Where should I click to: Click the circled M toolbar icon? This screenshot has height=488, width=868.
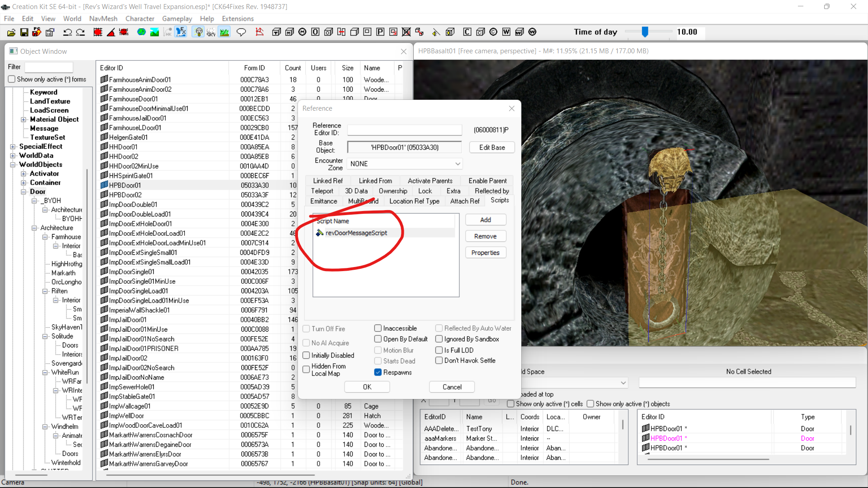coord(302,32)
